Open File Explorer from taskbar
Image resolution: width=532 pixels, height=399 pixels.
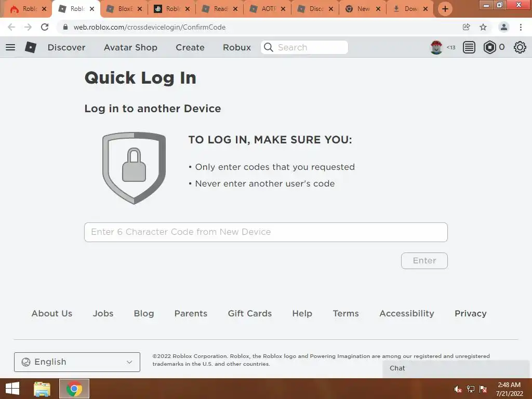click(42, 389)
